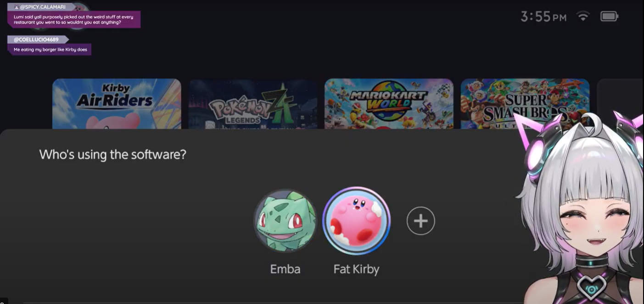The width and height of the screenshot is (644, 304).
Task: Open the Mario Kart World game tile
Action: (389, 104)
